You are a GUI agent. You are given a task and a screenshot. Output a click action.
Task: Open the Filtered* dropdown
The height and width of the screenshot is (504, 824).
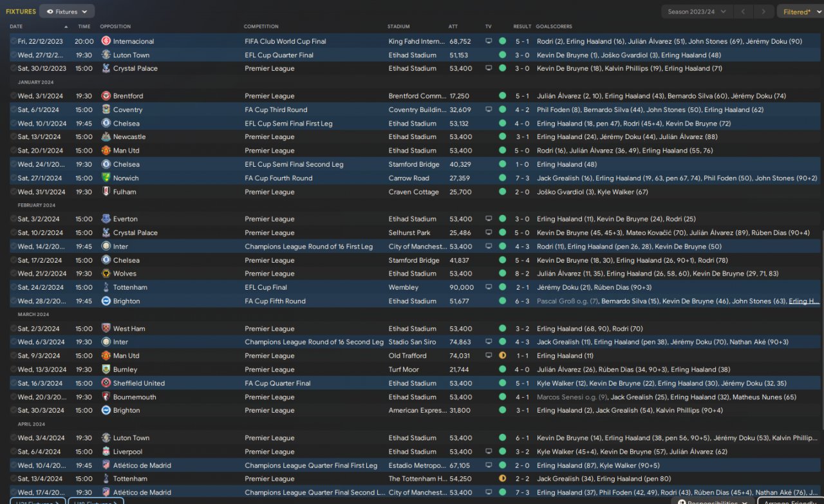pos(800,12)
